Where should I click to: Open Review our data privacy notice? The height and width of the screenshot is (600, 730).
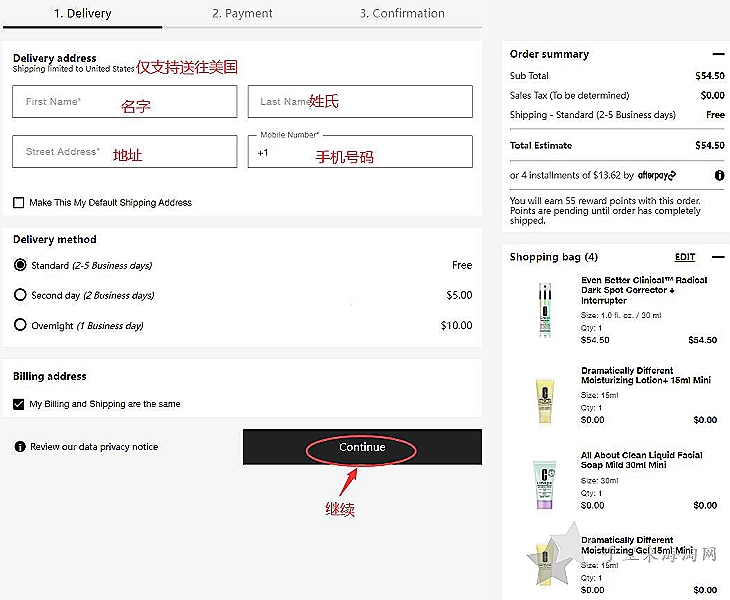point(94,447)
